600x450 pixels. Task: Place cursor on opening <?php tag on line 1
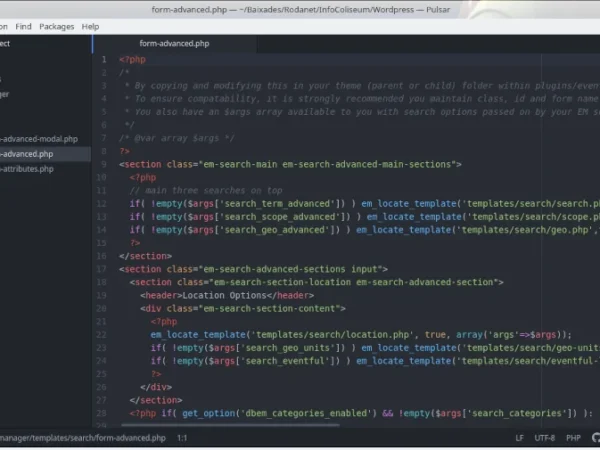click(132, 60)
